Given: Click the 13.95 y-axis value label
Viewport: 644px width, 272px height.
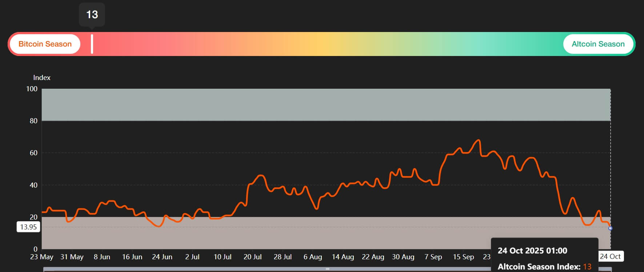Looking at the screenshot, I should pos(28,227).
